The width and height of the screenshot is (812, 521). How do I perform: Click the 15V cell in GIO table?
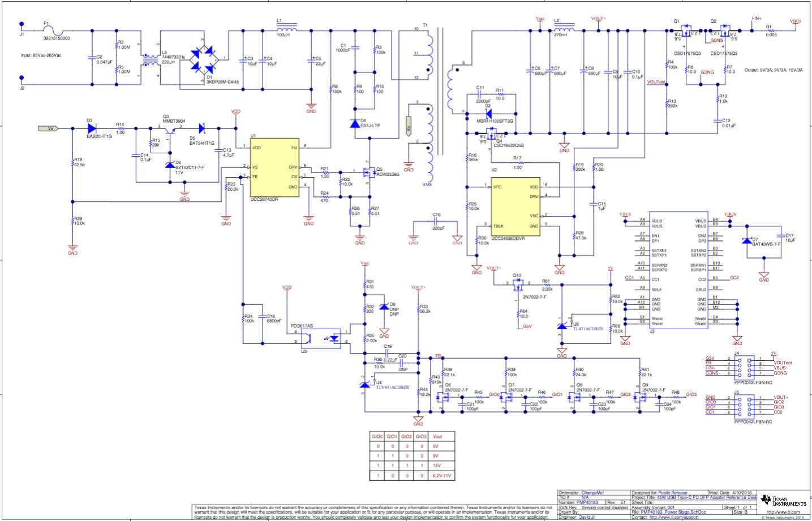(x=442, y=466)
